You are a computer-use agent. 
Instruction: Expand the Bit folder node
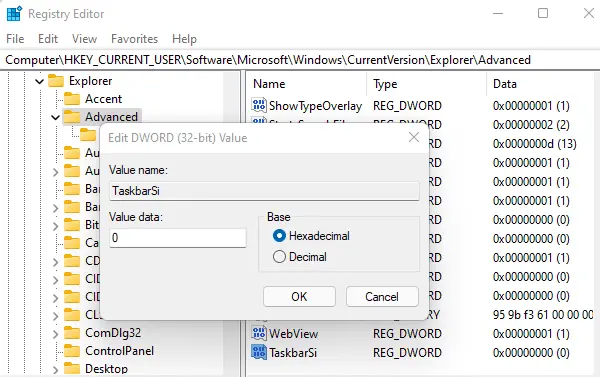tap(55, 226)
